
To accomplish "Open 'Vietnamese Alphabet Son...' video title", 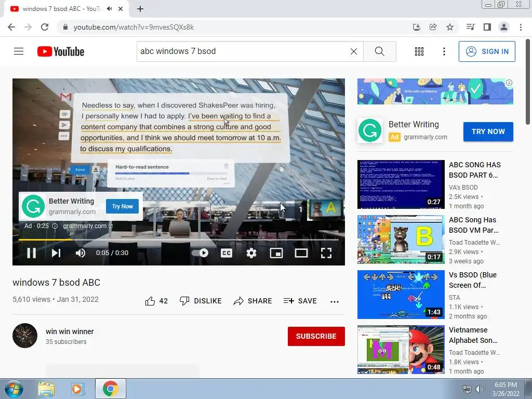I will (x=473, y=335).
